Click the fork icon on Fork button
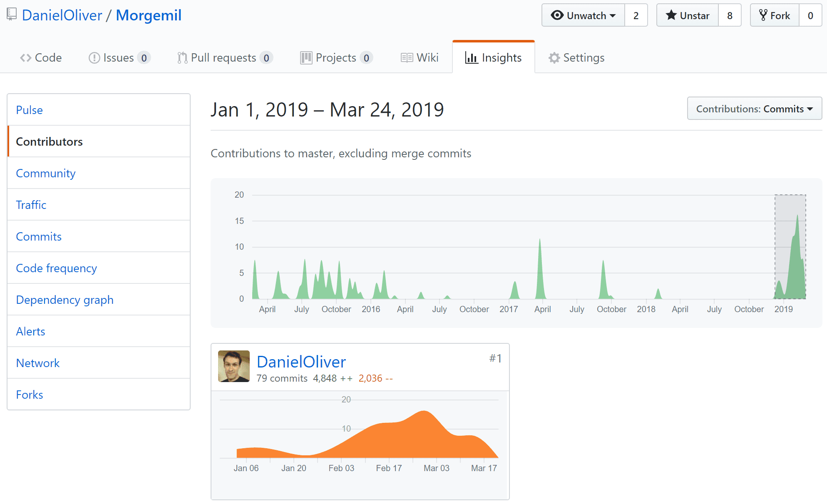 (763, 15)
